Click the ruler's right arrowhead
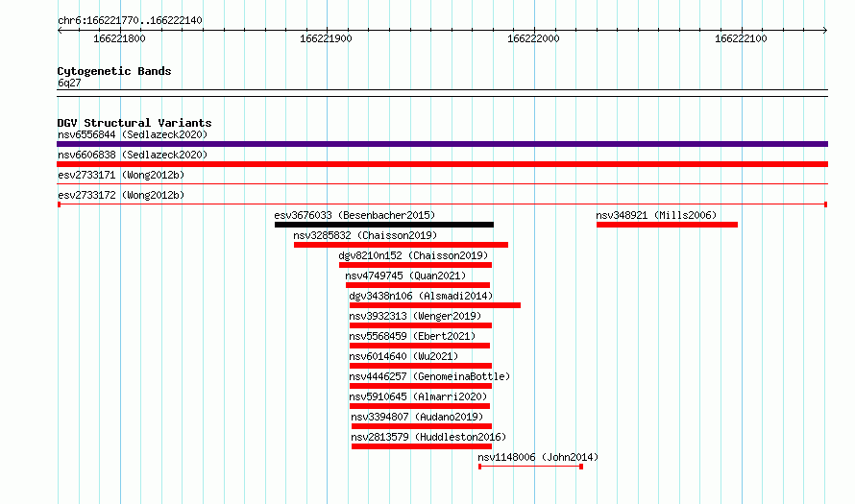 [825, 31]
